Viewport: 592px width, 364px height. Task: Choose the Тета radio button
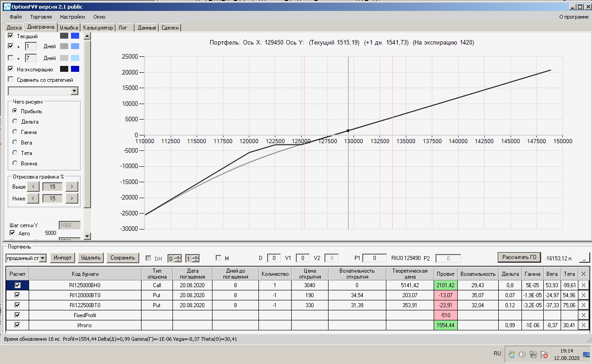point(15,153)
